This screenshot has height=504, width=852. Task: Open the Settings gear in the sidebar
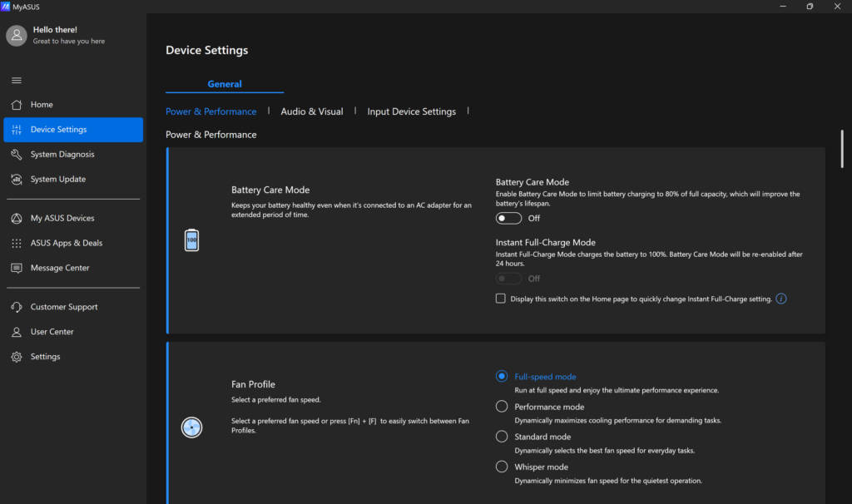(17, 357)
